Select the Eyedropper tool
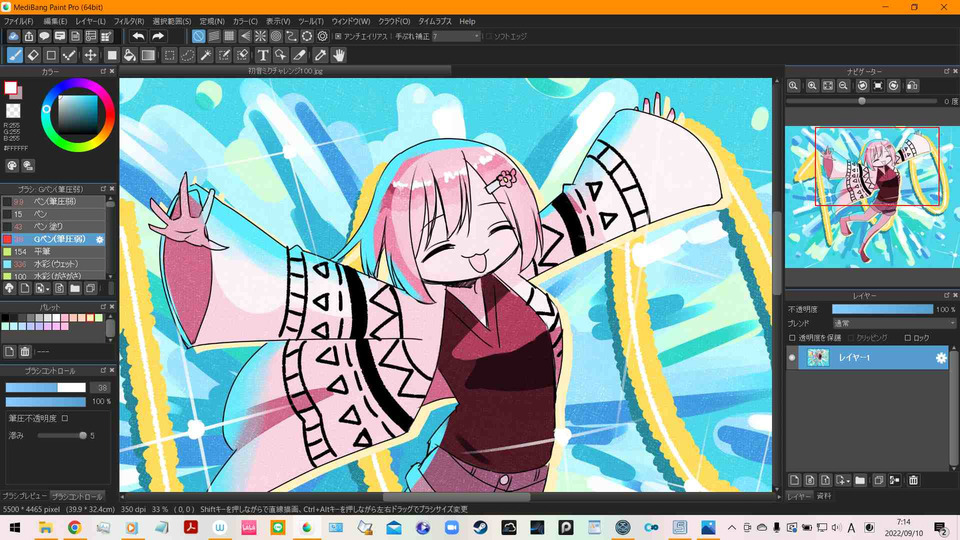960x540 pixels. 320,55
